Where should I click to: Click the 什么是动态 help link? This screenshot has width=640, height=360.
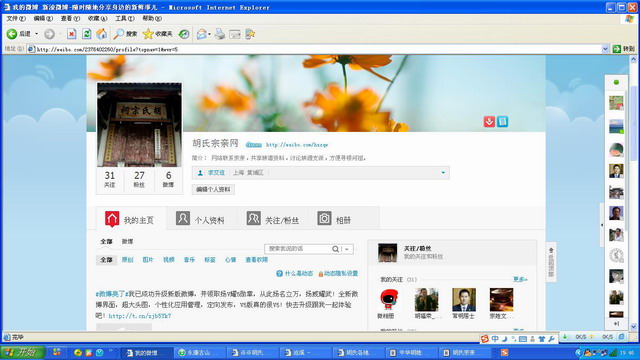(295, 273)
